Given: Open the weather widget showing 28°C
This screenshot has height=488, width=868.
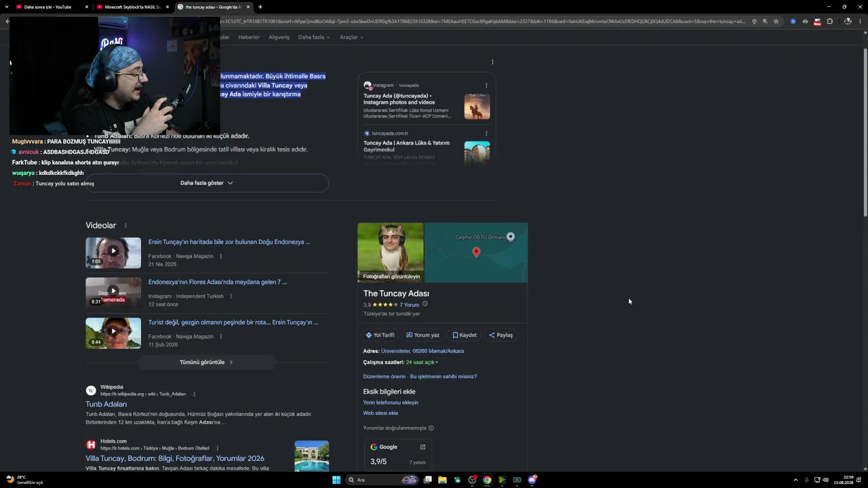Looking at the screenshot, I should 24,480.
